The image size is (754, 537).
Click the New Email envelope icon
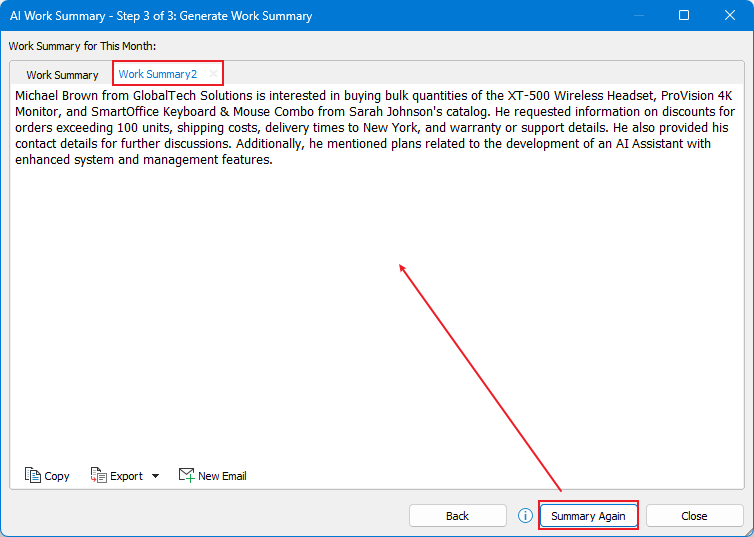186,476
